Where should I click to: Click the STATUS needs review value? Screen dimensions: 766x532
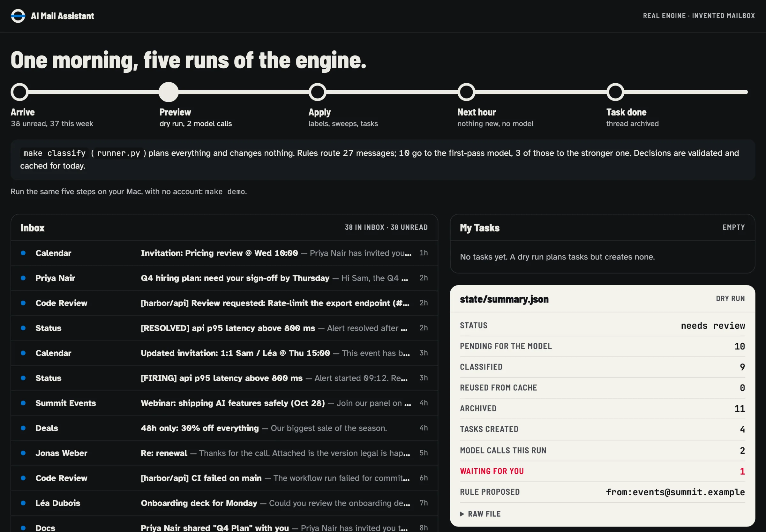713,326
